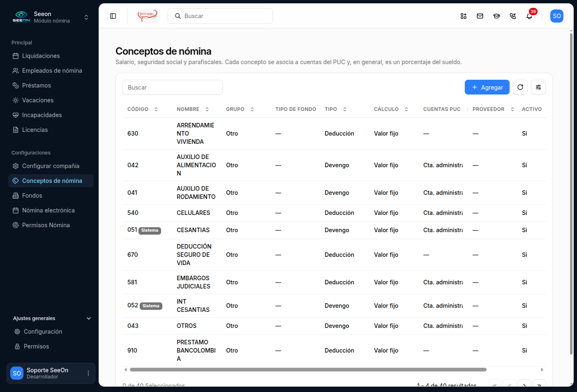Viewport: 577px width, 392px height.
Task: Click the graduation cap icon
Action: [496, 16]
